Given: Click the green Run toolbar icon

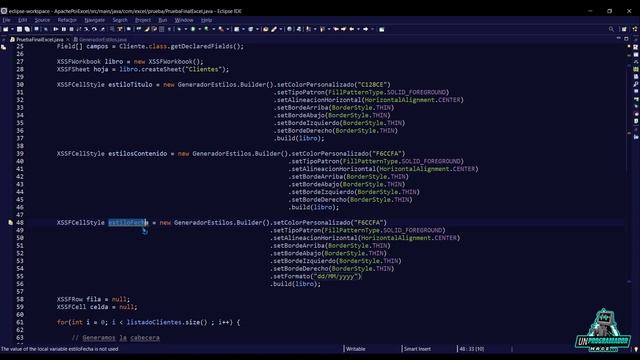Looking at the screenshot, I should pos(193,29).
